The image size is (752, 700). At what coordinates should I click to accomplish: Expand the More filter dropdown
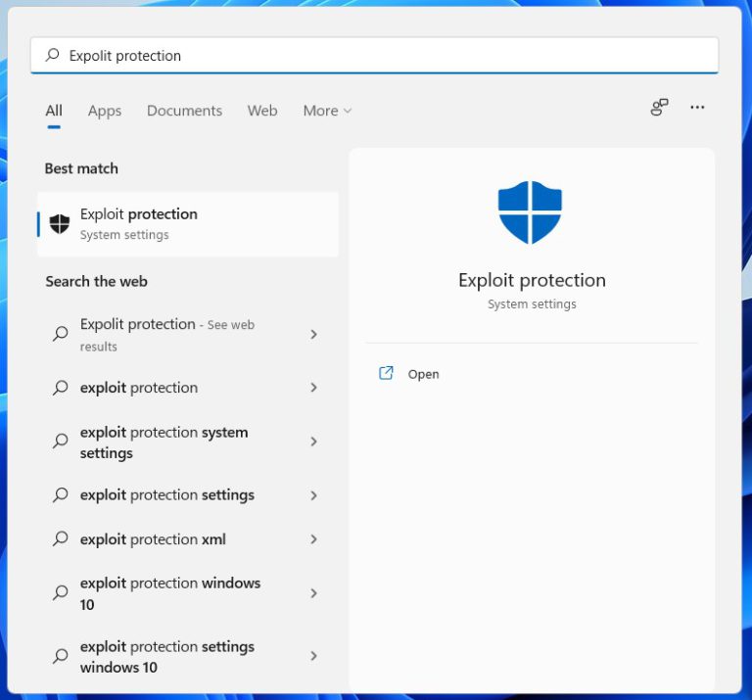coord(327,111)
